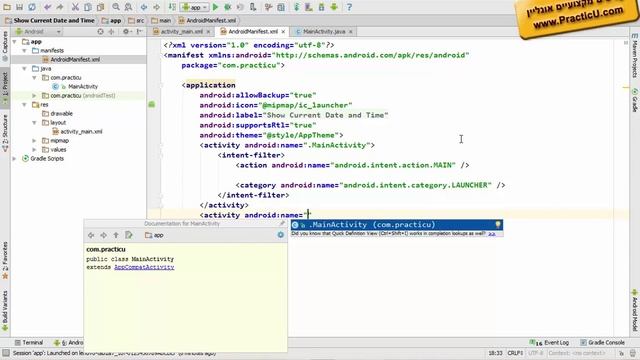Run the app with green play button
640x360 pixels.
216,7
